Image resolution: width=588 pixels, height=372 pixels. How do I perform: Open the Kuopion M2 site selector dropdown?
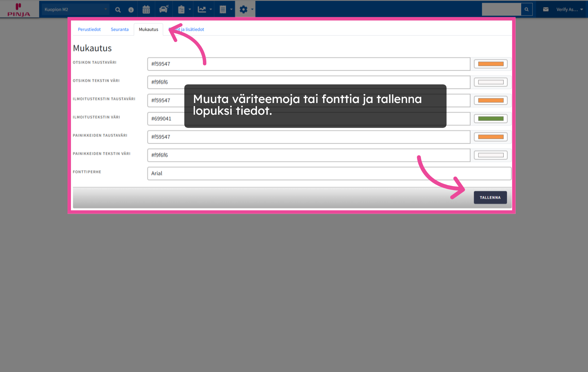point(75,10)
